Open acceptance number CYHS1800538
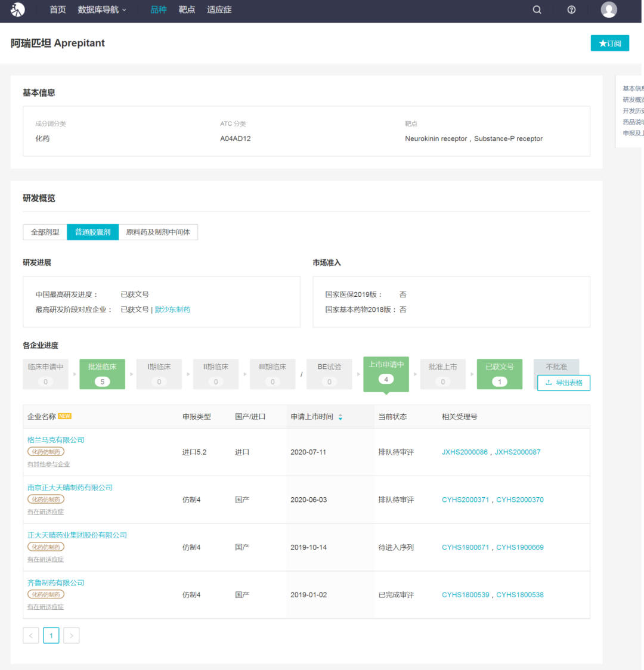The height and width of the screenshot is (670, 644). click(x=520, y=595)
